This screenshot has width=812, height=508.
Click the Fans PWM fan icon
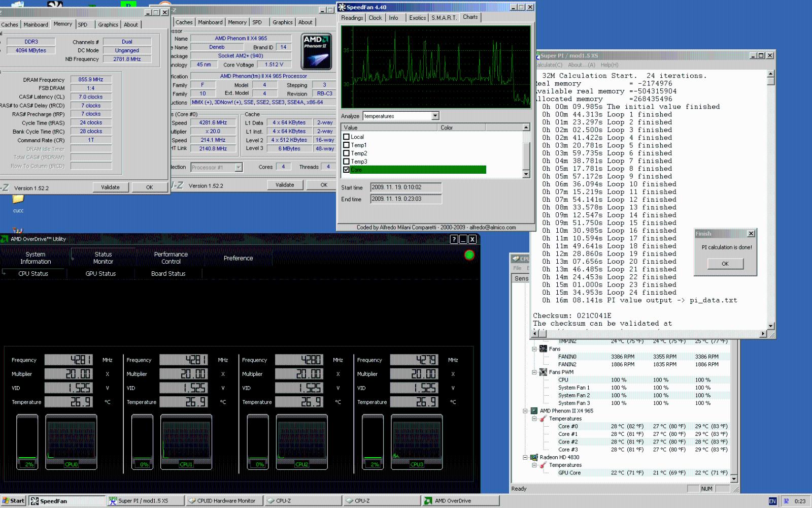[x=543, y=372]
